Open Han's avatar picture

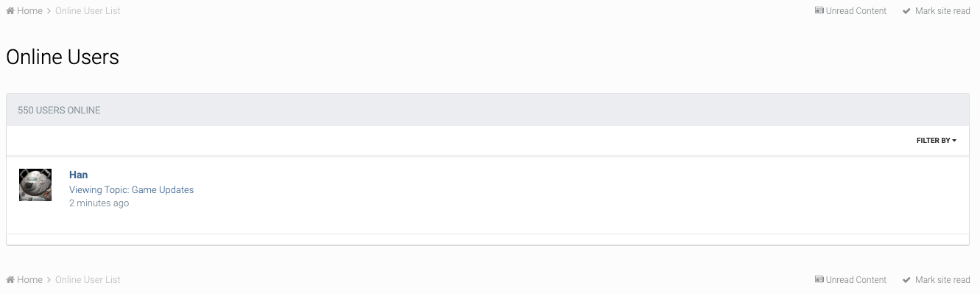[x=35, y=185]
